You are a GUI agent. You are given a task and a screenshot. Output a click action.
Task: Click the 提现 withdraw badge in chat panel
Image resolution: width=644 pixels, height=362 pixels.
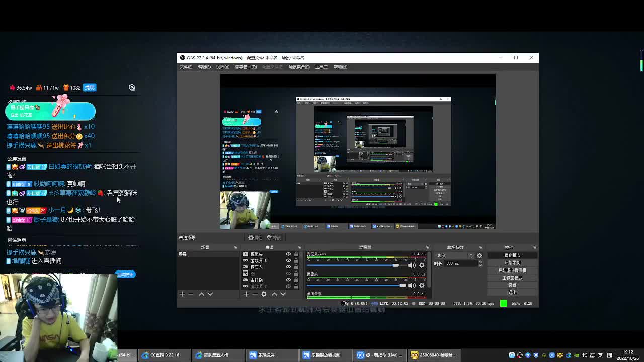[x=89, y=88]
